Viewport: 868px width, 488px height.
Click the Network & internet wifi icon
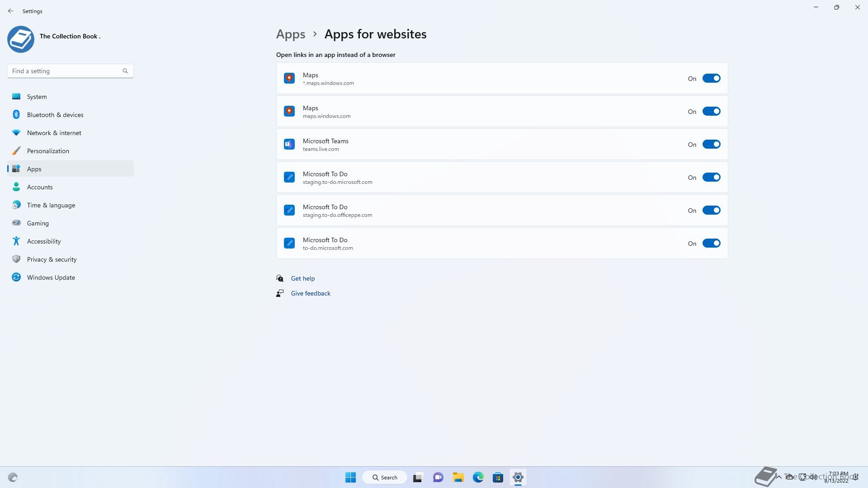[x=16, y=133]
